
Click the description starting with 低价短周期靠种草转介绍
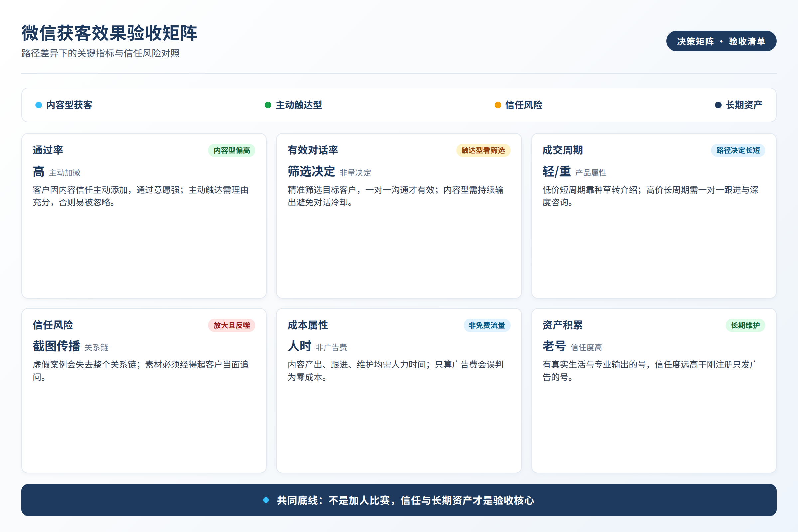coord(650,196)
